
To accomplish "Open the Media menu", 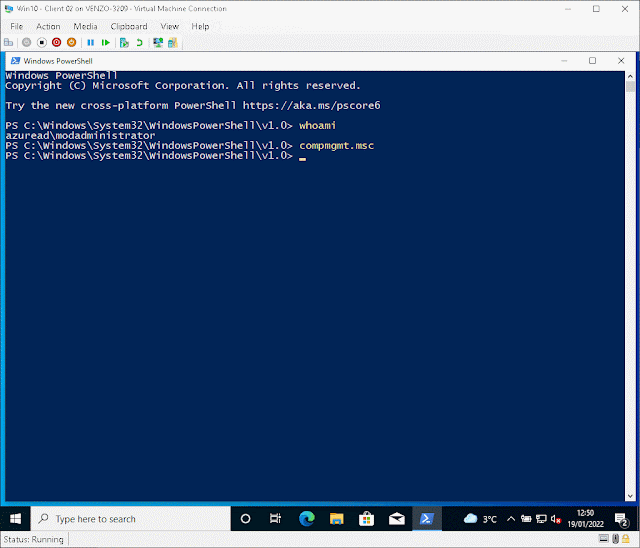I will pos(85,27).
